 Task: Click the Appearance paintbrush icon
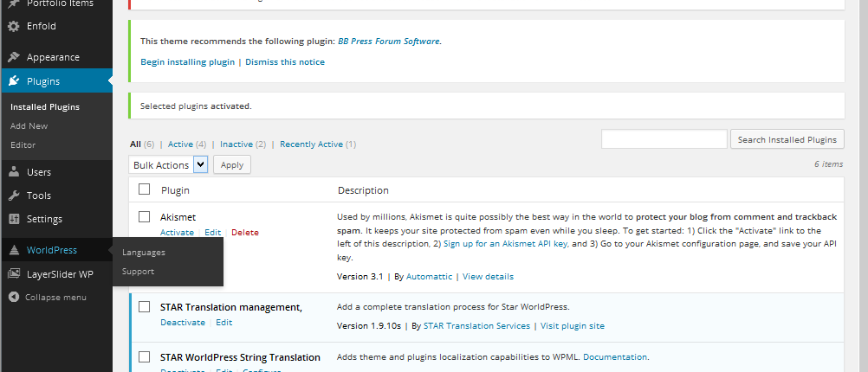(x=14, y=57)
